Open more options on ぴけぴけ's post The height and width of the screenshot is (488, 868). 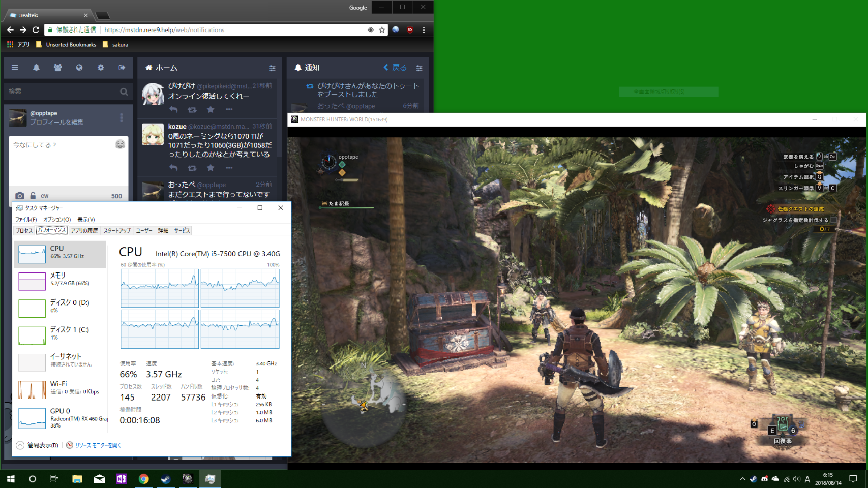pos(229,109)
